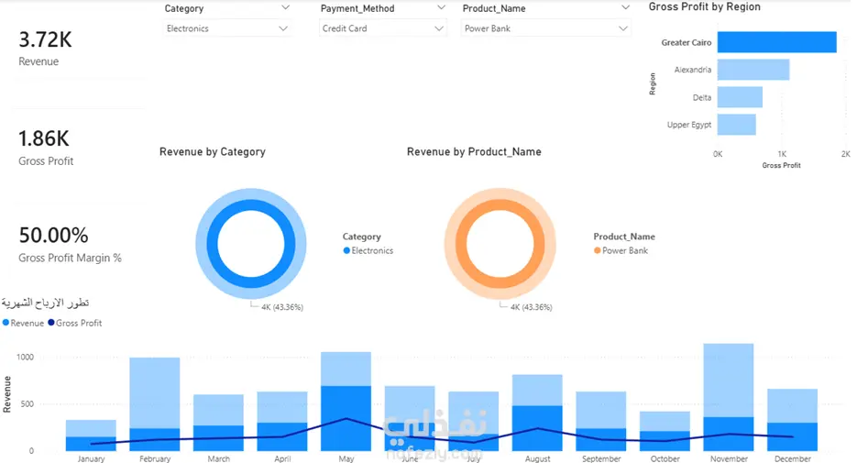Click the Electronics legend color marker

346,250
